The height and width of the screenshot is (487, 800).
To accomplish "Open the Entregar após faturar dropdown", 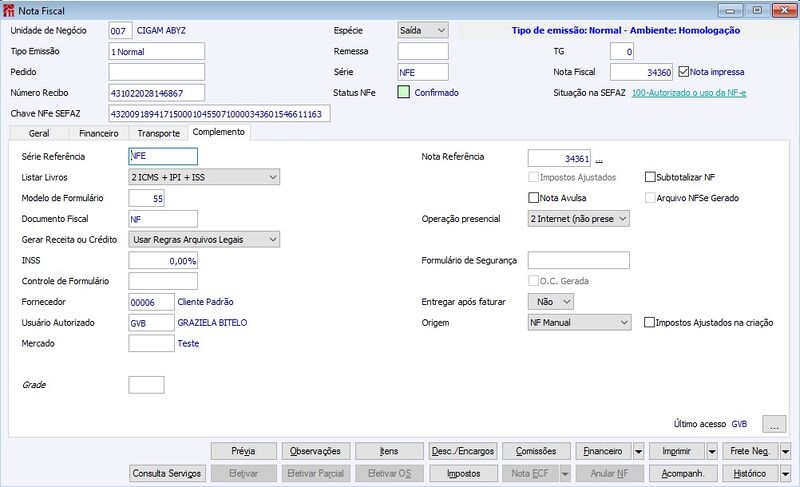I will pos(551,301).
